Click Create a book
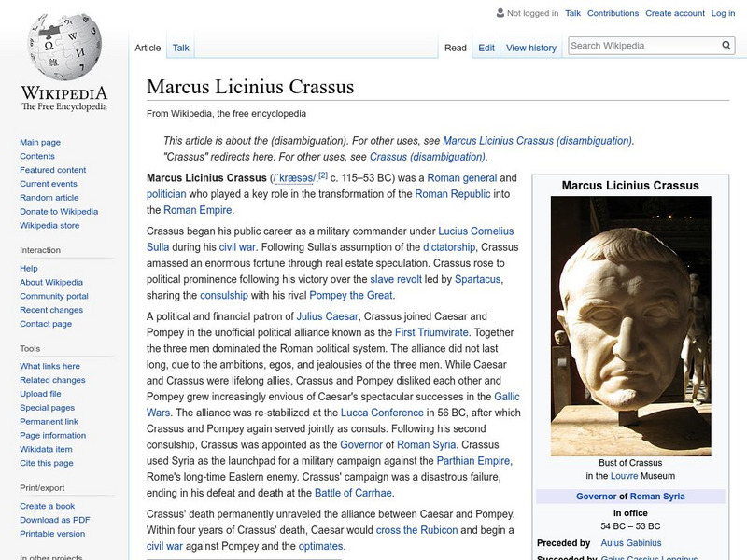 (48, 506)
